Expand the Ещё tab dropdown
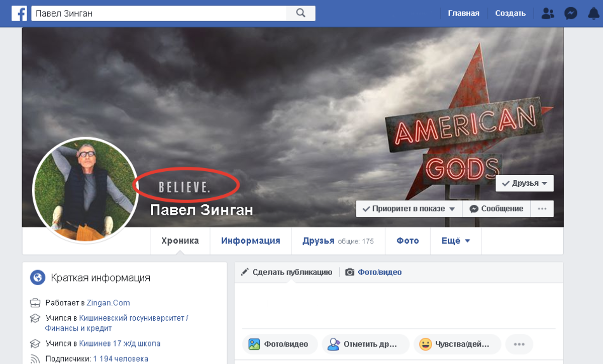This screenshot has width=603, height=364. [456, 241]
